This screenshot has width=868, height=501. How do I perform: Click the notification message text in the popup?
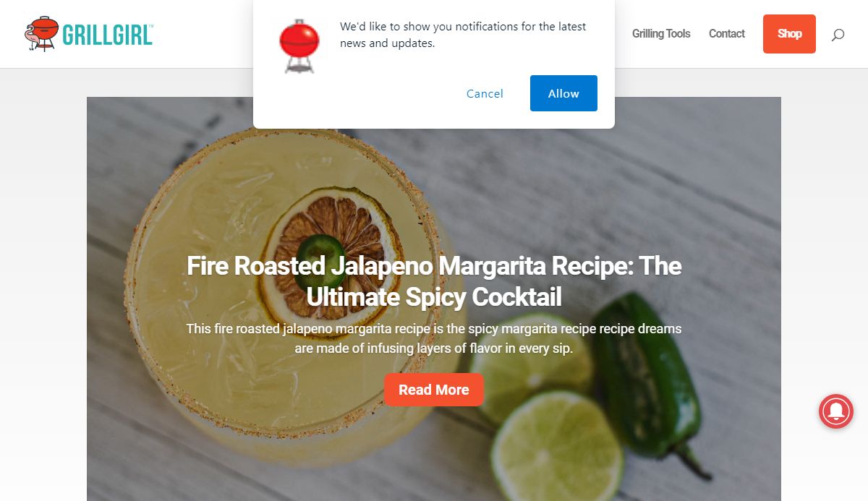click(463, 35)
